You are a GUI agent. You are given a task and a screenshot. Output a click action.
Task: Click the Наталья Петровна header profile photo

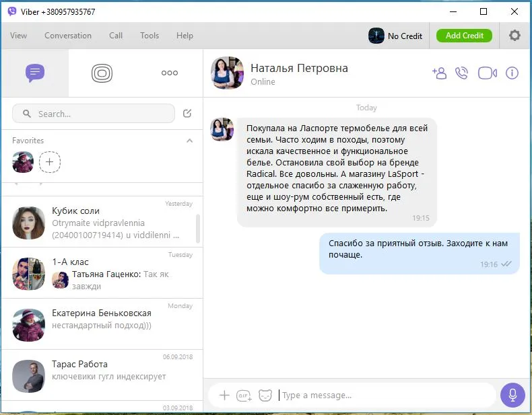pos(227,73)
